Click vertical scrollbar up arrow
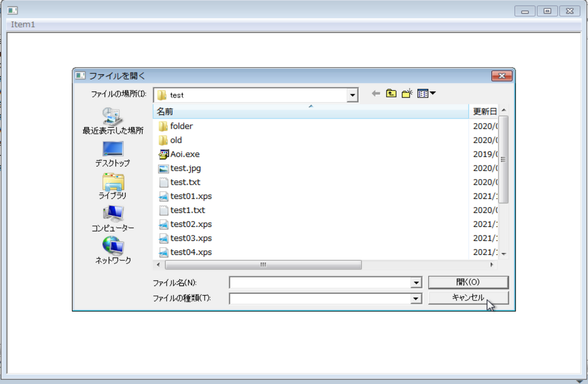Image resolution: width=588 pixels, height=384 pixels. click(503, 110)
